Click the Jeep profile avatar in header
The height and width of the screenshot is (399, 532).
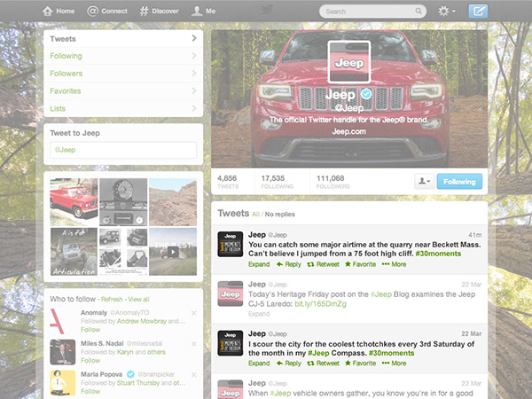tap(349, 62)
